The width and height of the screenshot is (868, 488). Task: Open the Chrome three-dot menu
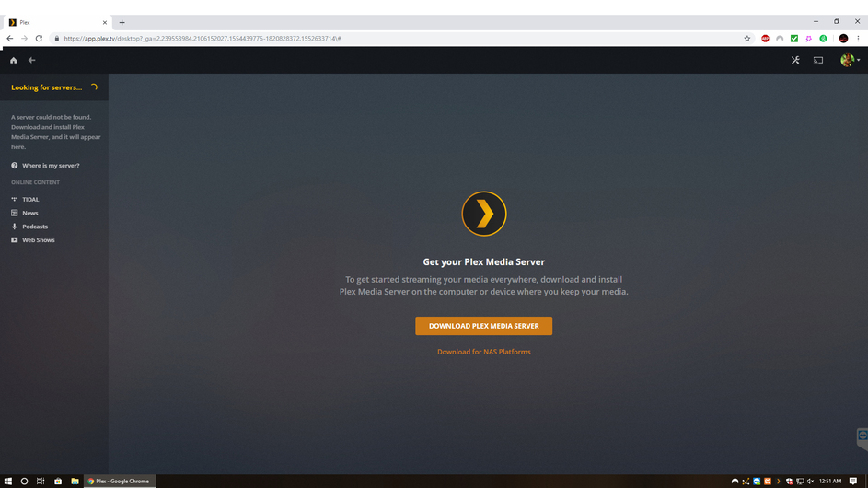click(858, 39)
